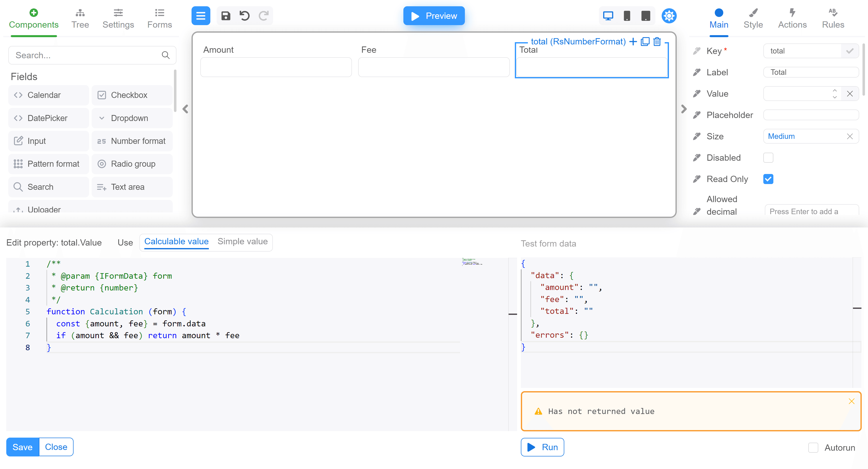Switch to mobile phone view icon
The width and height of the screenshot is (868, 469).
pyautogui.click(x=627, y=16)
